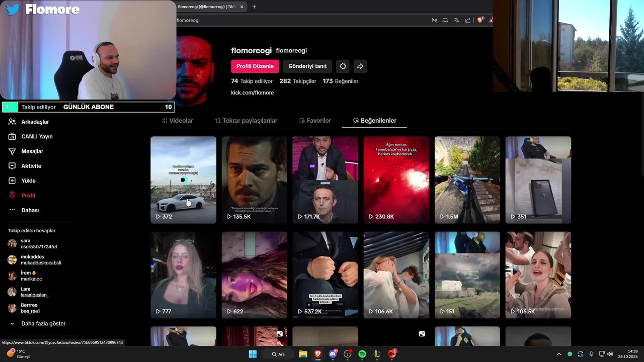Open followed account sara user5507172453

[33, 244]
